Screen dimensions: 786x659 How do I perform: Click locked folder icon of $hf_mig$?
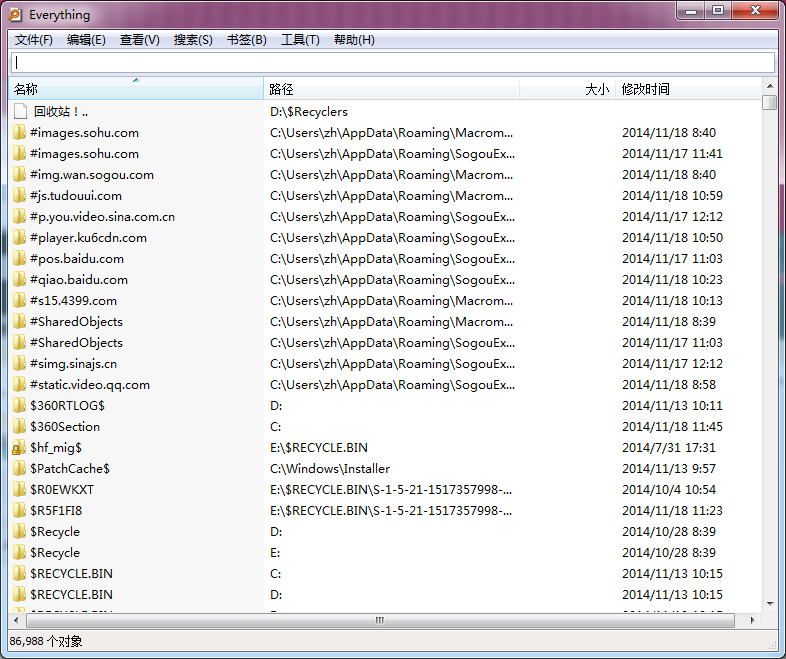click(19, 448)
